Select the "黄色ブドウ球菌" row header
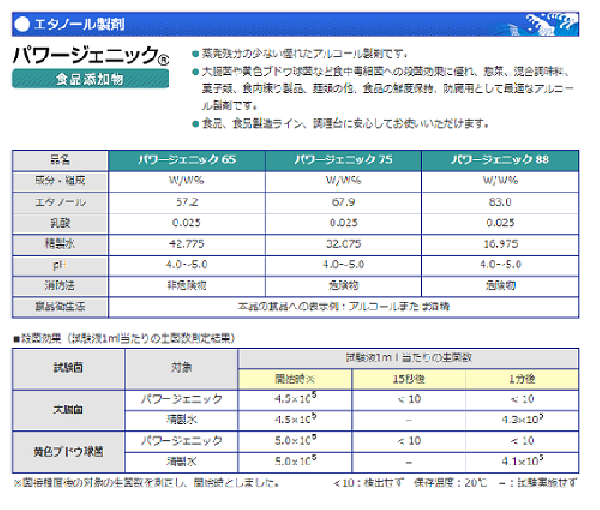The width and height of the screenshot is (600, 510). click(x=68, y=452)
